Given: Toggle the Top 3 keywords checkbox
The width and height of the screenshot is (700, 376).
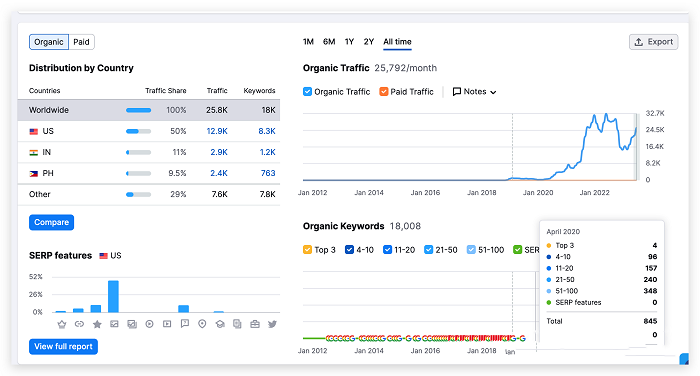Looking at the screenshot, I should [x=307, y=250].
